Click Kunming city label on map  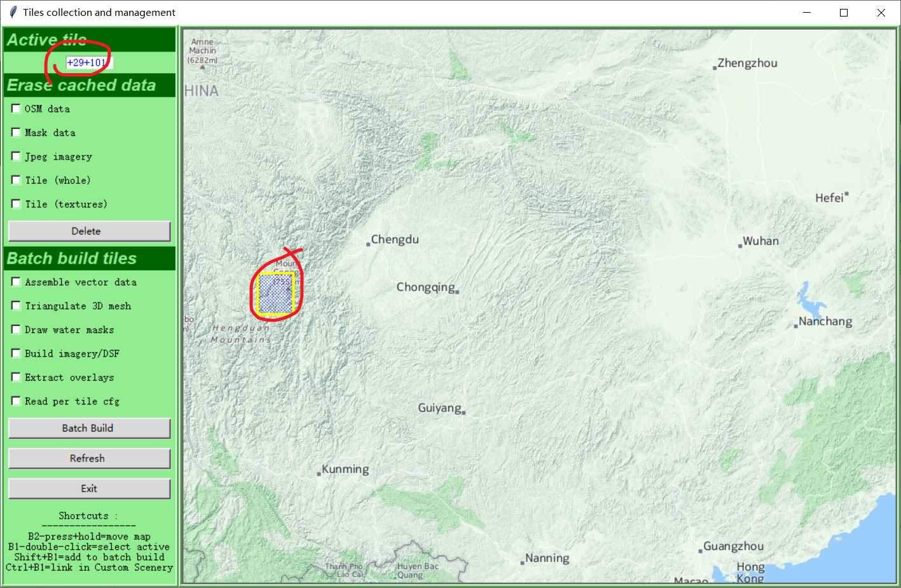pyautogui.click(x=345, y=469)
